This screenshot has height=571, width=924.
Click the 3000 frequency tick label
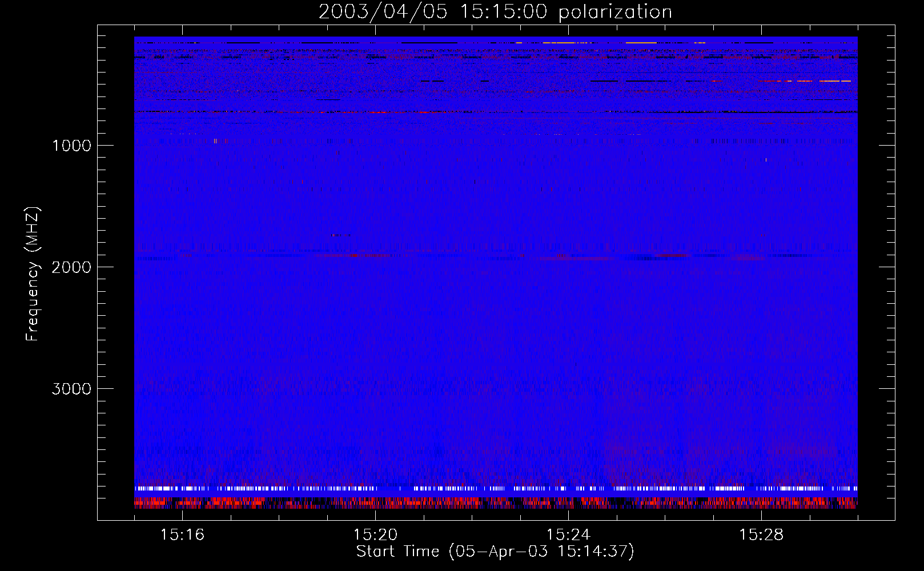pos(71,389)
